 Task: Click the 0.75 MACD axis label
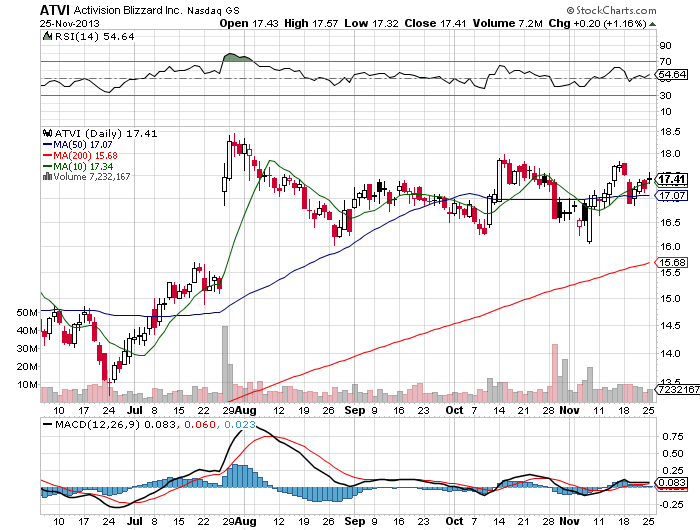(x=672, y=437)
